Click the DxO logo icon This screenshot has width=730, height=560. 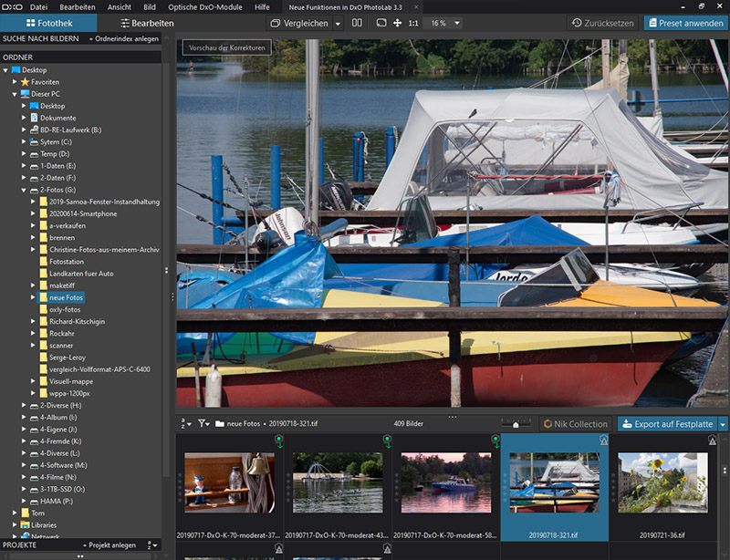(x=12, y=6)
